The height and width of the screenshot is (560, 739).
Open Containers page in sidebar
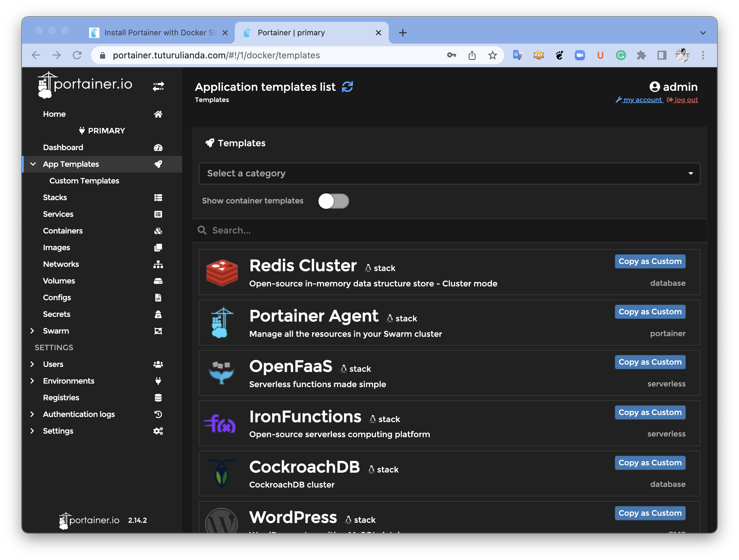(63, 231)
